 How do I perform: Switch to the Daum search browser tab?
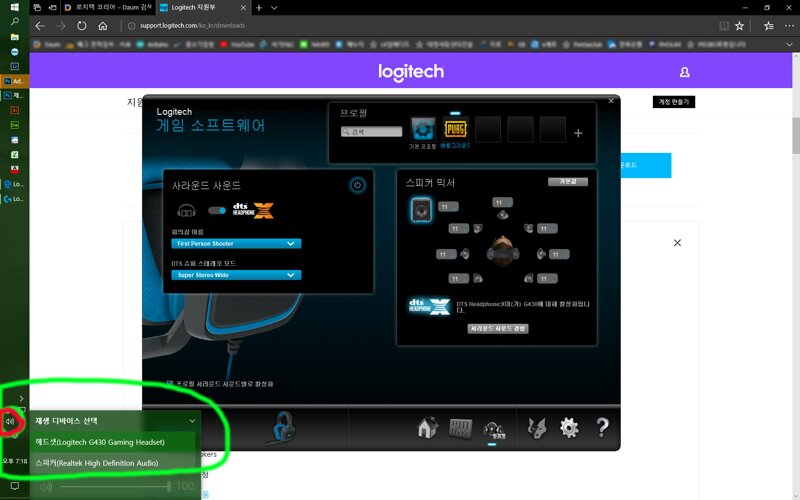[x=107, y=8]
